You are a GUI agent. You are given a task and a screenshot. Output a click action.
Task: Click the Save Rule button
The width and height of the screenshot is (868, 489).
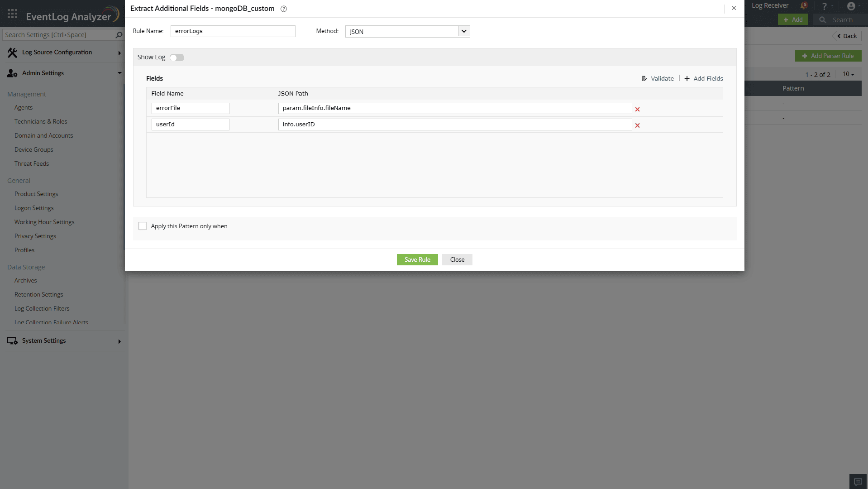tap(417, 259)
